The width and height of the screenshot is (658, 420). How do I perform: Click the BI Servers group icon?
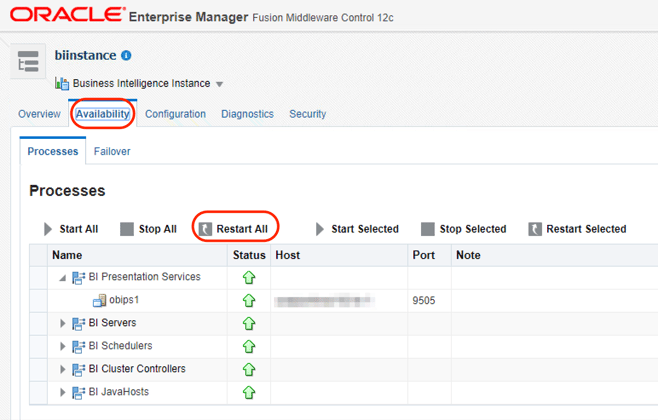point(78,323)
